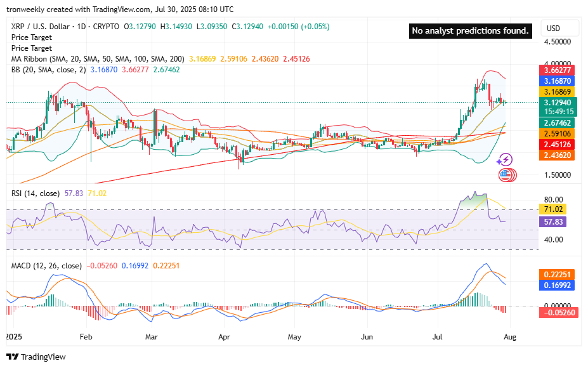588x368 pixels.
Task: Select the CRYPTO exchange label
Action: pyautogui.click(x=105, y=27)
